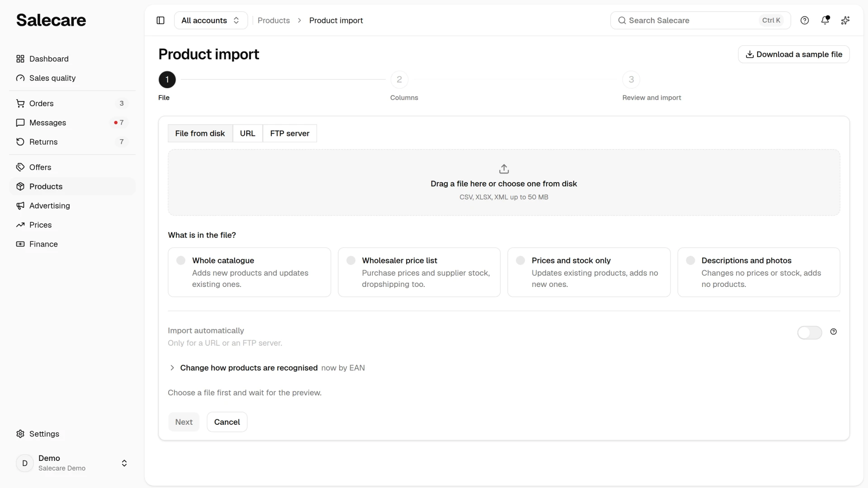
Task: Switch to the URL tab
Action: click(248, 133)
